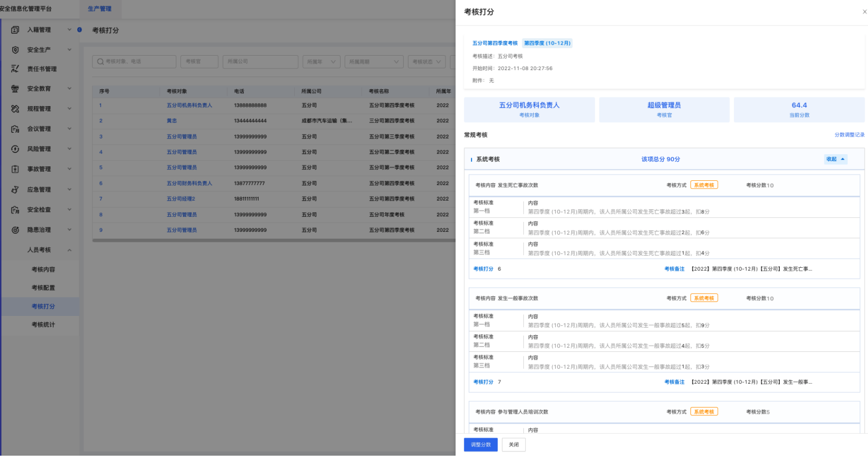Open the 分数调整记录 link
Viewport: 868px width, 469px height.
[x=849, y=134]
